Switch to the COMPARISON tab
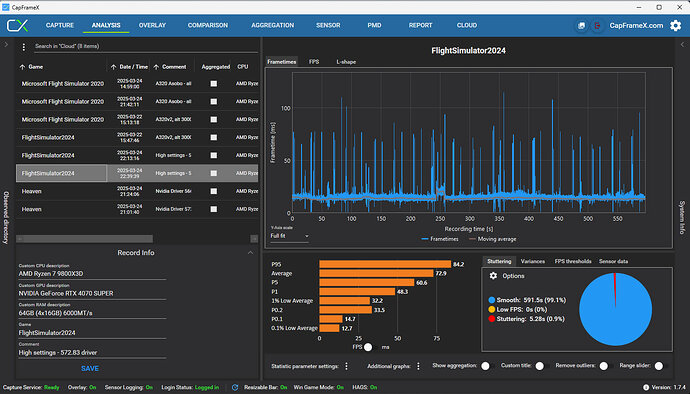Viewport: 690px width, 394px height. 208,26
